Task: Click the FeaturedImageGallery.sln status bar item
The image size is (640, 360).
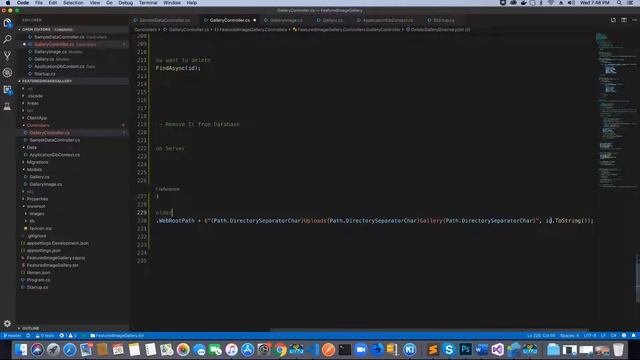Action: (x=117, y=336)
